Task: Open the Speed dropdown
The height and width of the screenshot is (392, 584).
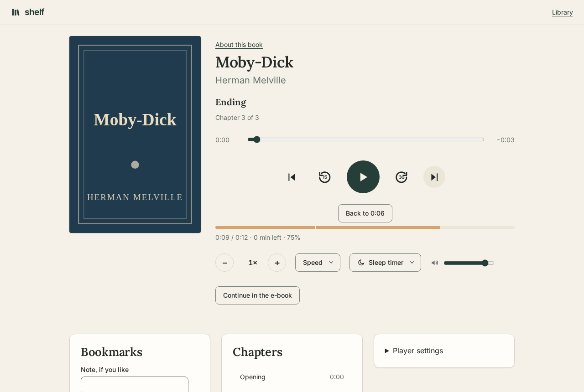Action: (x=318, y=263)
